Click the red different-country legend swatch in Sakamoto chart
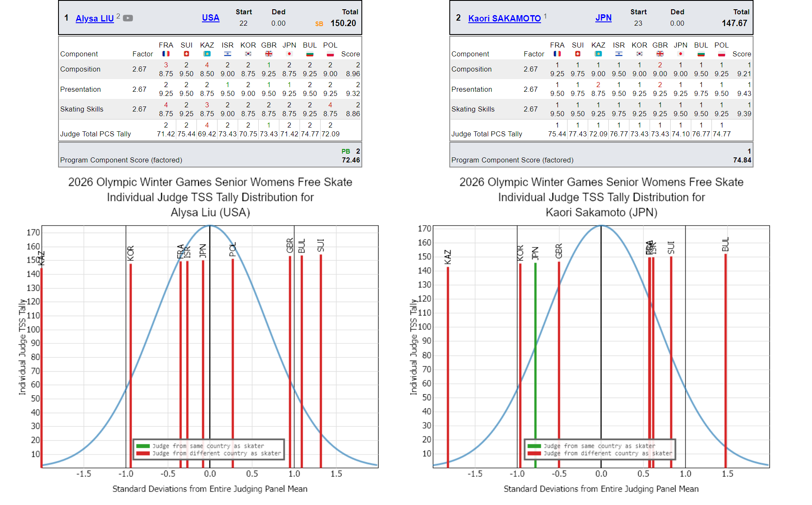This screenshot has width=812, height=505. pos(534,454)
